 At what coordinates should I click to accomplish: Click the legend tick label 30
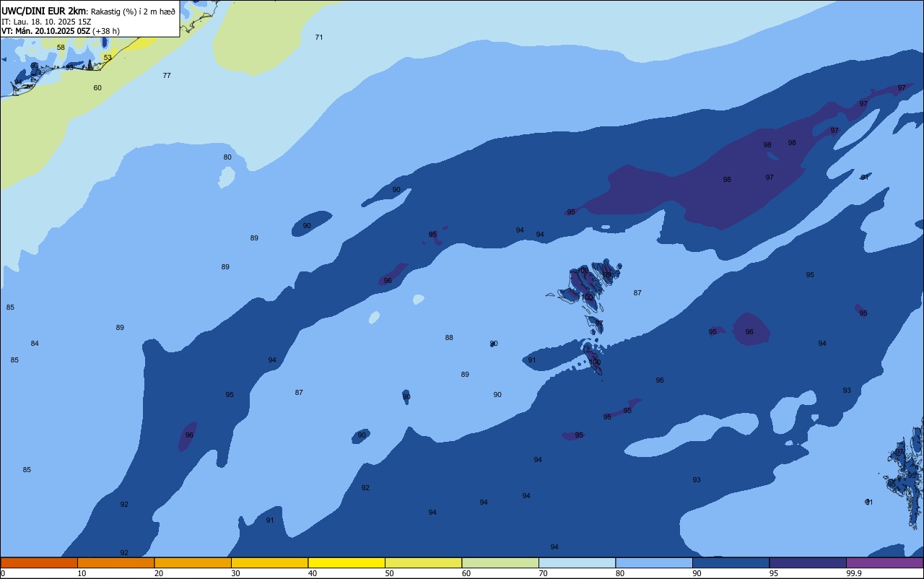pos(235,573)
